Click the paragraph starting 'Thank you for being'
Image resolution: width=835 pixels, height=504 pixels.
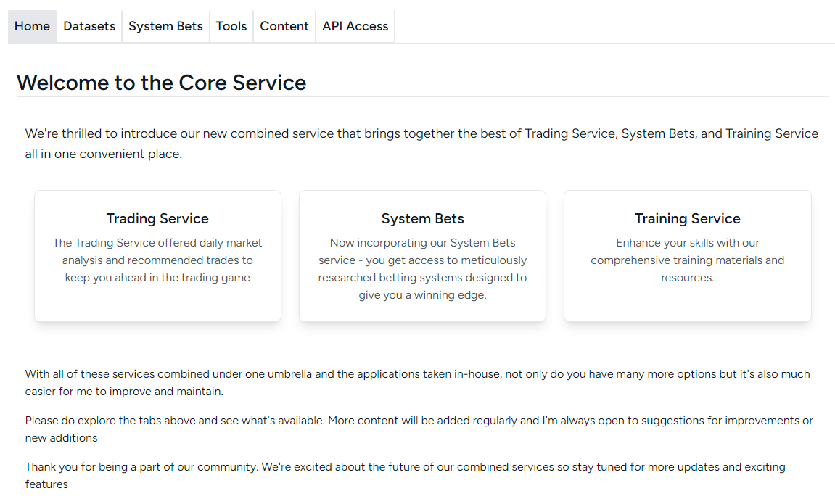coord(405,475)
